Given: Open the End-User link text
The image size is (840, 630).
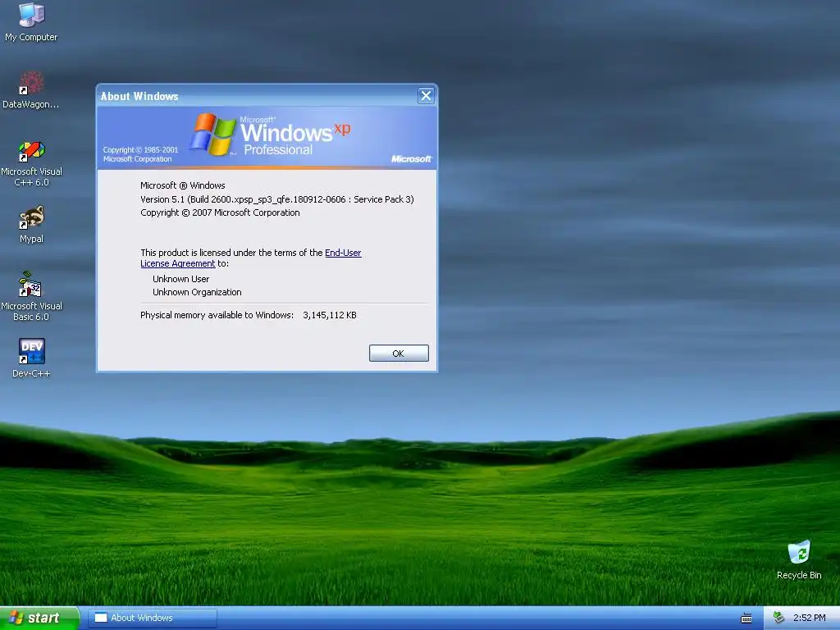Looking at the screenshot, I should click(343, 253).
